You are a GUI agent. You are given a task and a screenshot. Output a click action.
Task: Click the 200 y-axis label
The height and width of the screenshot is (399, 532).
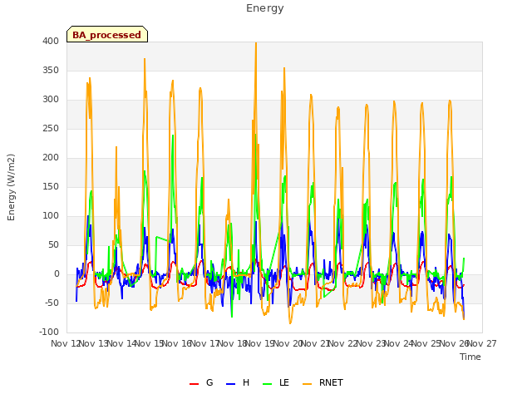pos(51,157)
